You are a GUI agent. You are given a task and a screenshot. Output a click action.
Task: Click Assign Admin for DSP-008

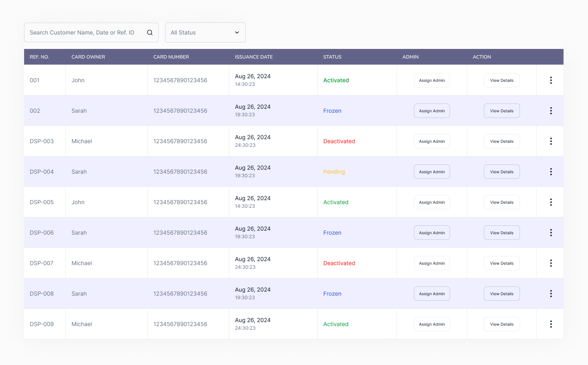coord(432,294)
